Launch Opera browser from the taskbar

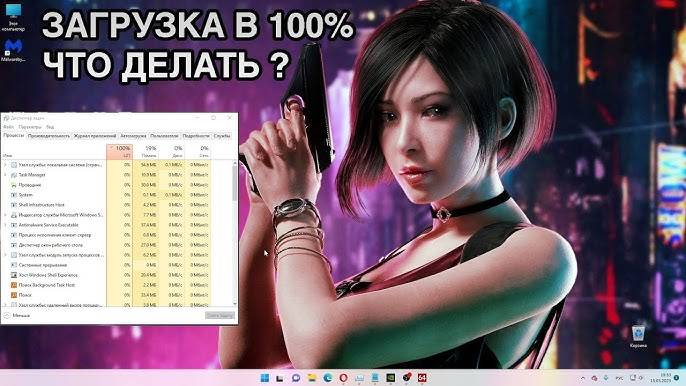click(x=343, y=378)
